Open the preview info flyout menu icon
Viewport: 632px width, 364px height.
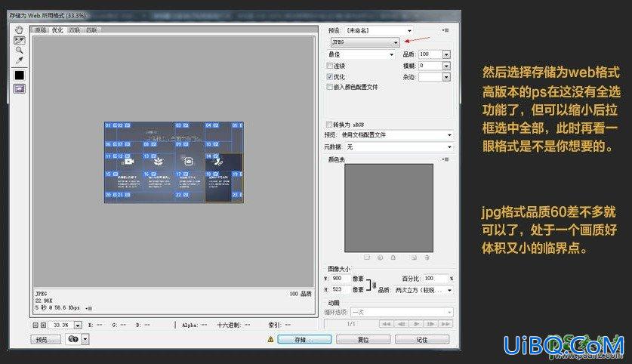pyautogui.click(x=89, y=308)
